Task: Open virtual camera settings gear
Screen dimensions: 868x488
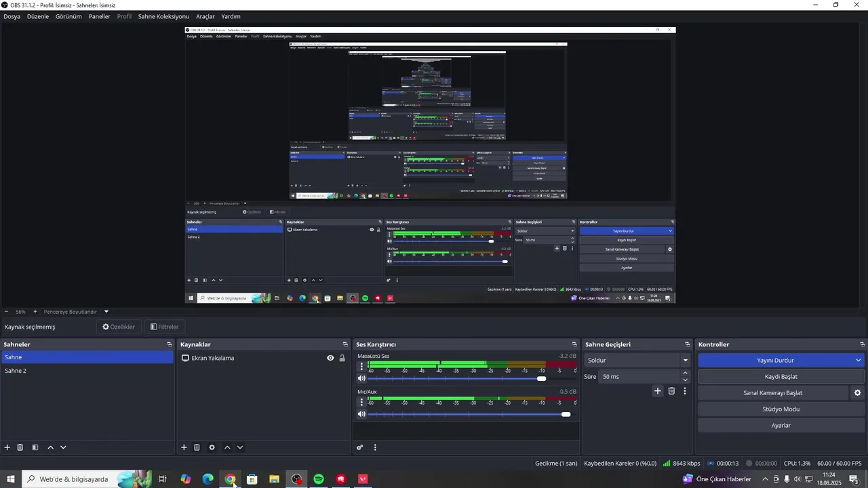Action: [x=857, y=393]
